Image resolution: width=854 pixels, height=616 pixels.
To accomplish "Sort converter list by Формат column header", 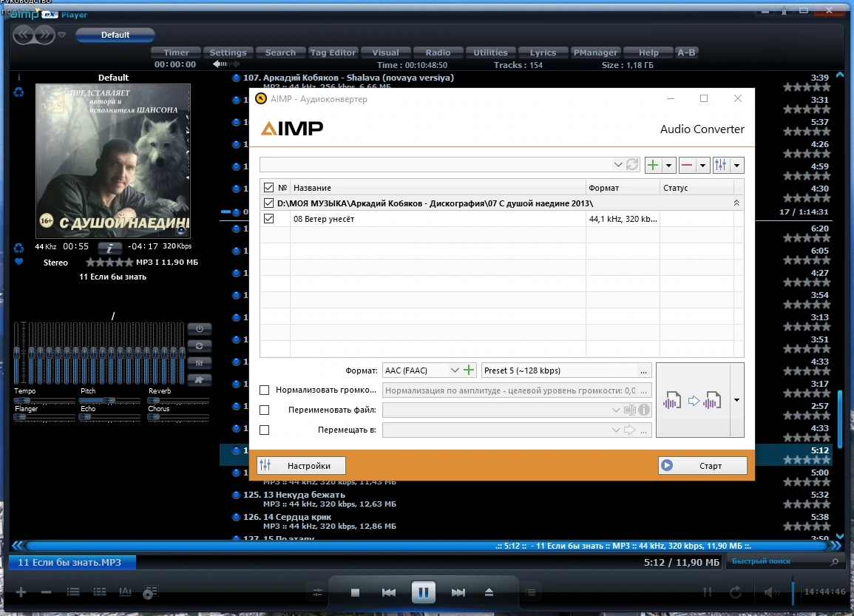I will [623, 187].
